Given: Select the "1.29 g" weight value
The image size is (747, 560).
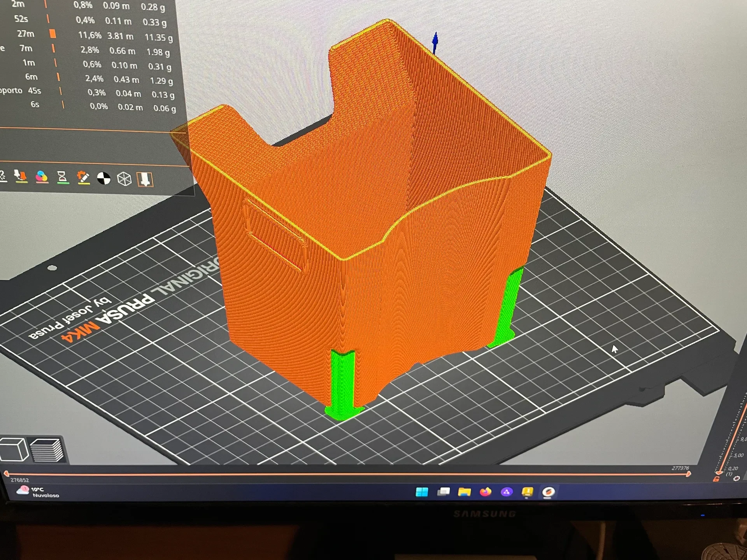Looking at the screenshot, I should pyautogui.click(x=161, y=80).
